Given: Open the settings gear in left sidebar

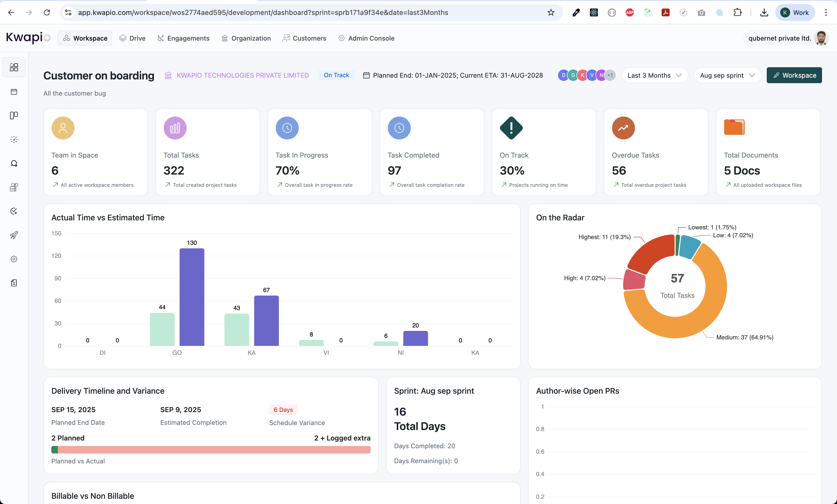Looking at the screenshot, I should click(14, 259).
